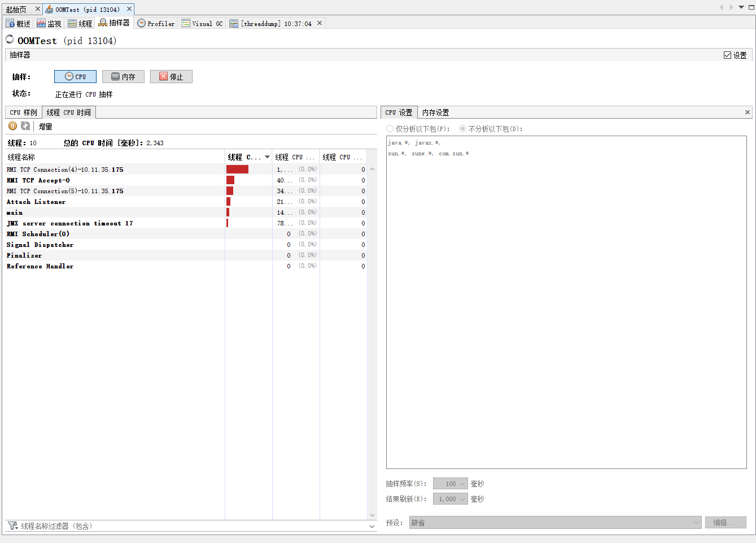The height and width of the screenshot is (543, 756).
Task: Select the Signal Dispatcher thread row
Action: 186,245
